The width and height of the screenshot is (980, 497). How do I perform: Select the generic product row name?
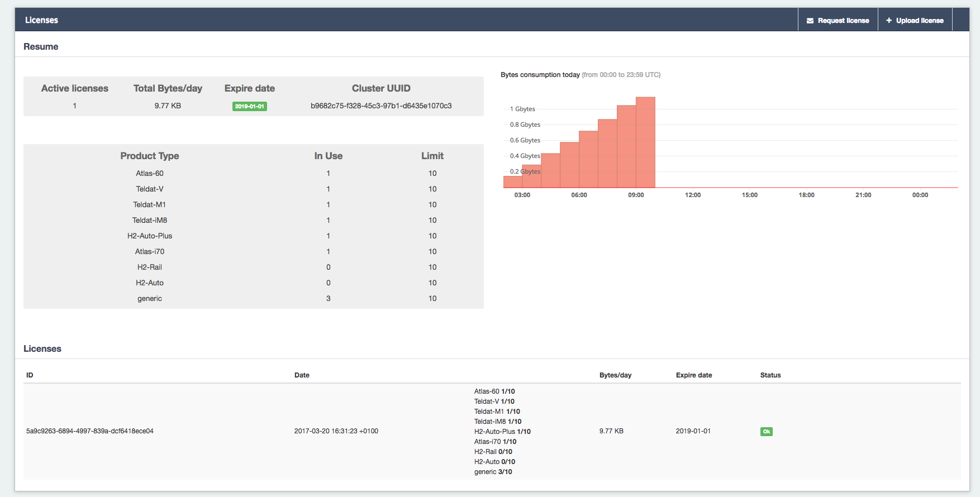(150, 298)
